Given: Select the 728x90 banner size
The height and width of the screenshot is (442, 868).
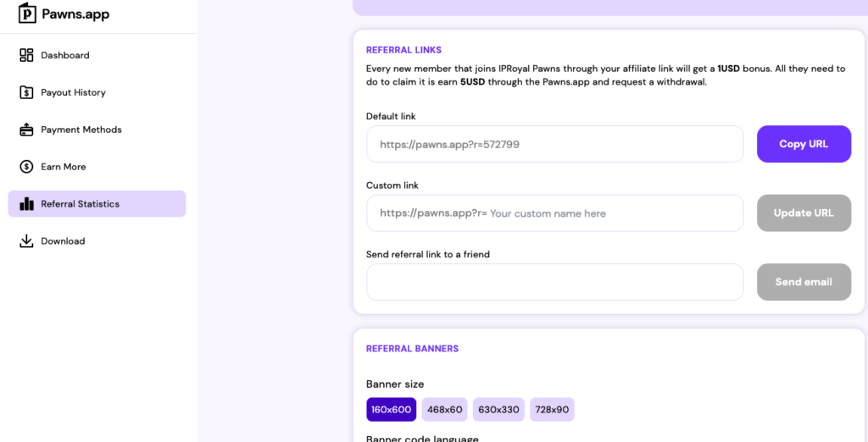Looking at the screenshot, I should 552,409.
